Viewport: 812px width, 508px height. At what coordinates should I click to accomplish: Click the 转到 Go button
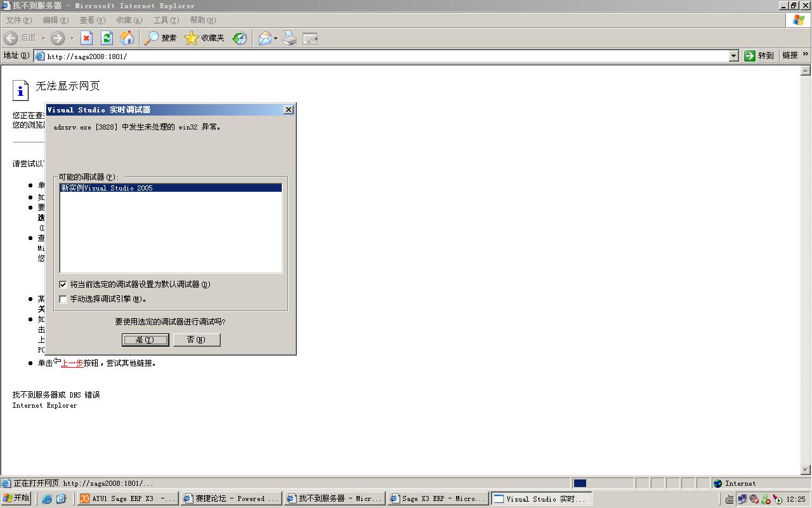tap(759, 56)
